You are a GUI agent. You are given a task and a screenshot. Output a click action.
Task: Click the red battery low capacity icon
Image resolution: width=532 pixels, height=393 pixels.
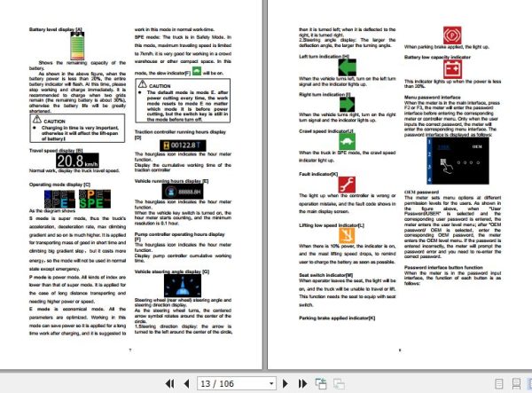click(452, 69)
